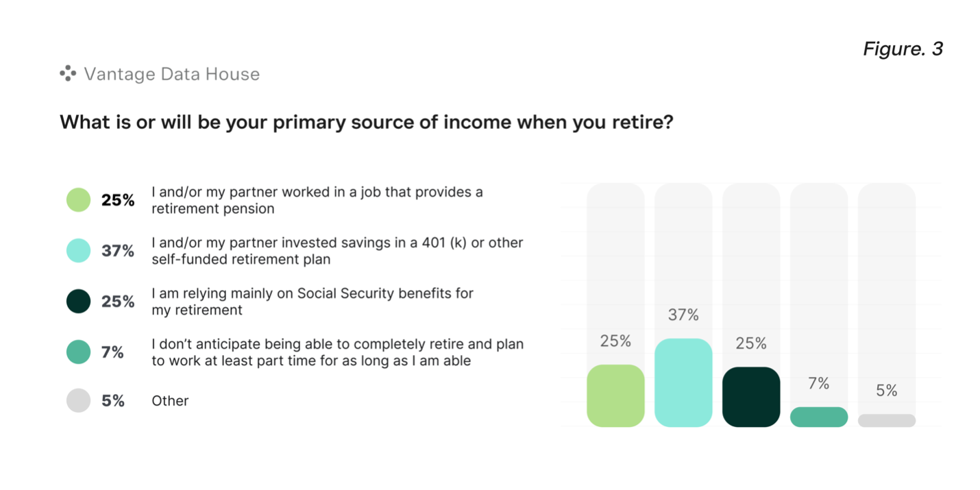Click the 401 (k) self-funded plan legend text
The height and width of the screenshot is (490, 980).
(337, 251)
